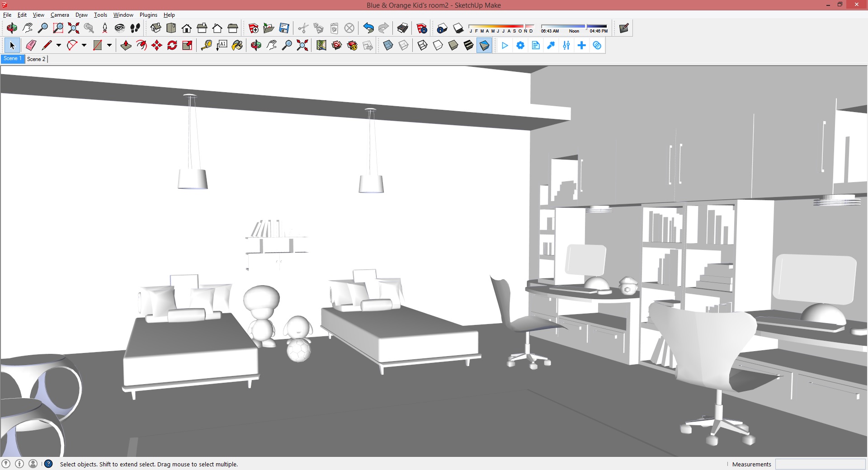This screenshot has height=470, width=868.
Task: Open the Tools menu
Action: 100,15
